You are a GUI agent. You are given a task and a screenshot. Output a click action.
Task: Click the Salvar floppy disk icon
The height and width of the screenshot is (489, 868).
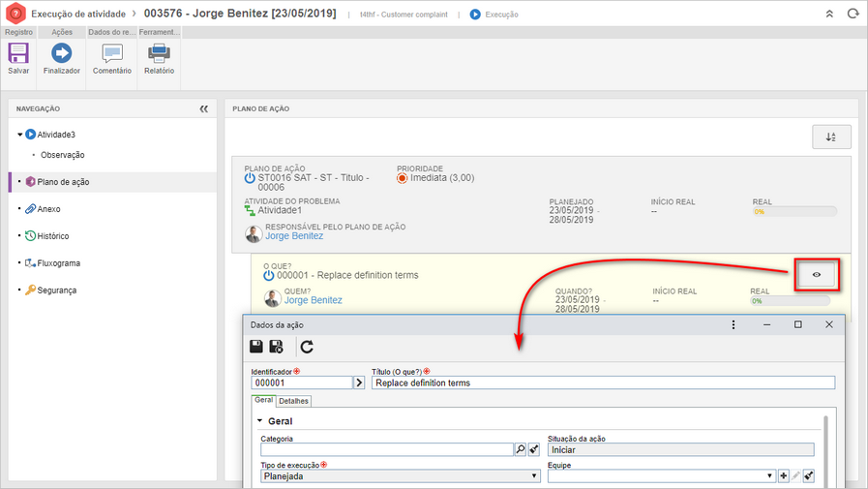(18, 53)
